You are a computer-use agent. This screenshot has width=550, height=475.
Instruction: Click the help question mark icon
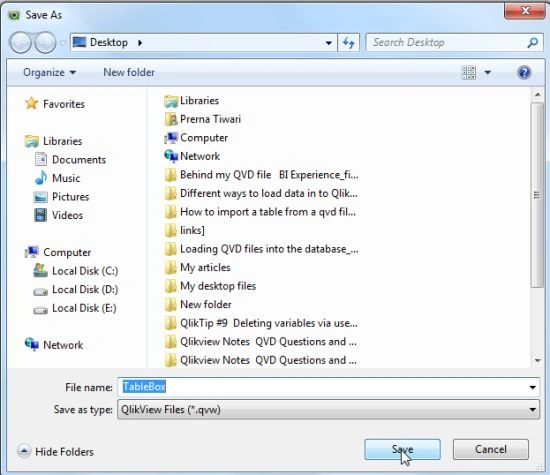524,73
